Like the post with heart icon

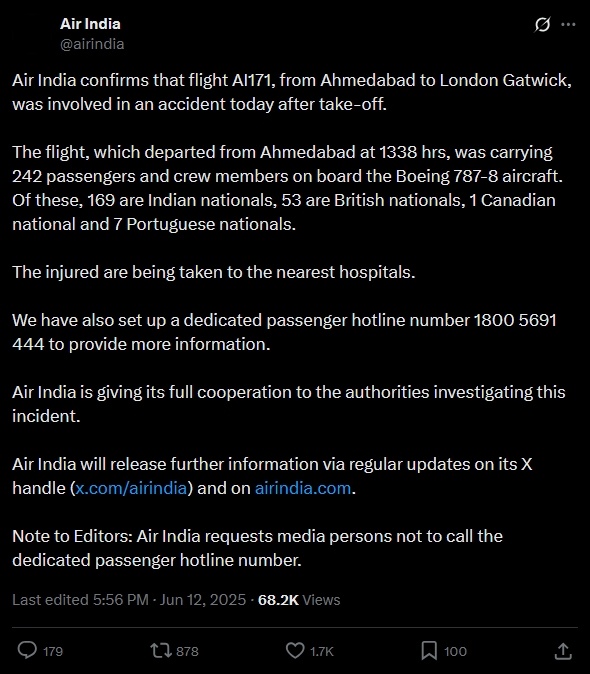[295, 650]
